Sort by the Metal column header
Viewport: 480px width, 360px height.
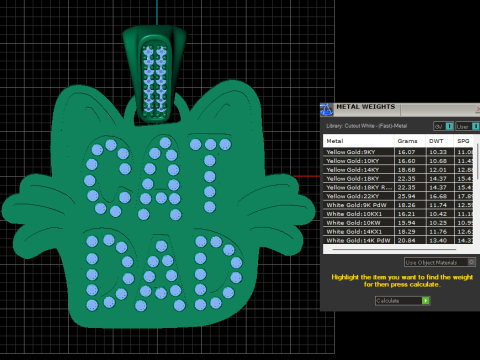click(359, 141)
